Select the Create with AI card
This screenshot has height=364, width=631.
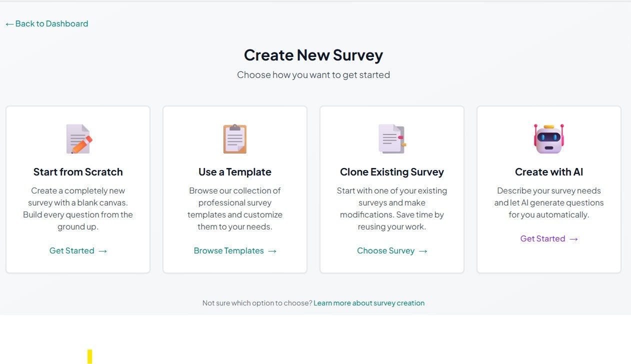(x=548, y=188)
